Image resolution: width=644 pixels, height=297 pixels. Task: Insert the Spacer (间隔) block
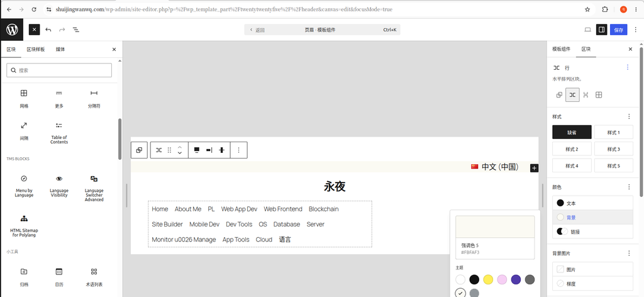pos(24,131)
